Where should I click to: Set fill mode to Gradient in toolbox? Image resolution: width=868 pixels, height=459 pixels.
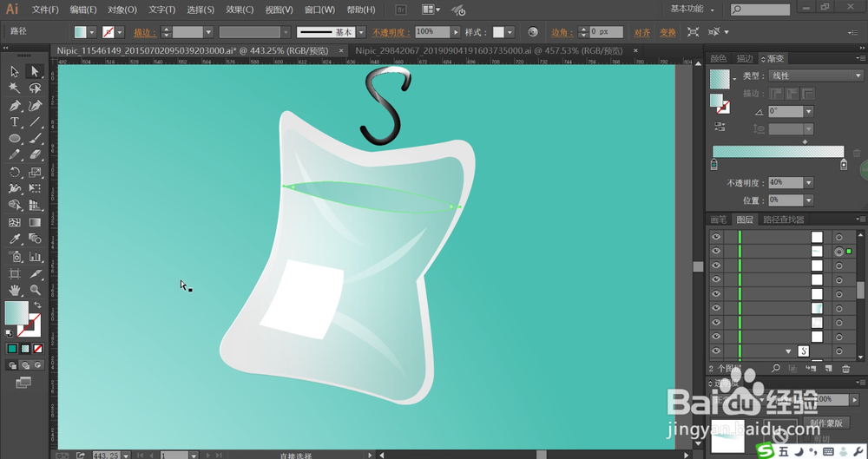tap(25, 349)
